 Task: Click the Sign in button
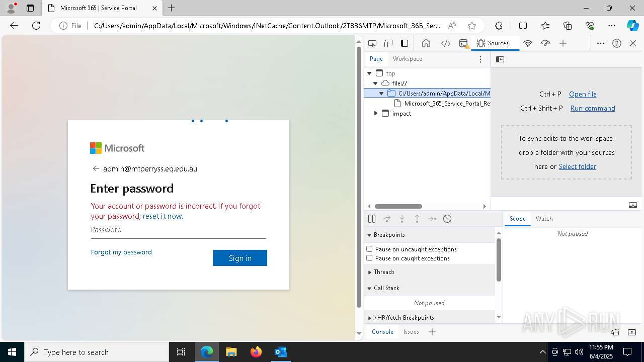(x=240, y=258)
